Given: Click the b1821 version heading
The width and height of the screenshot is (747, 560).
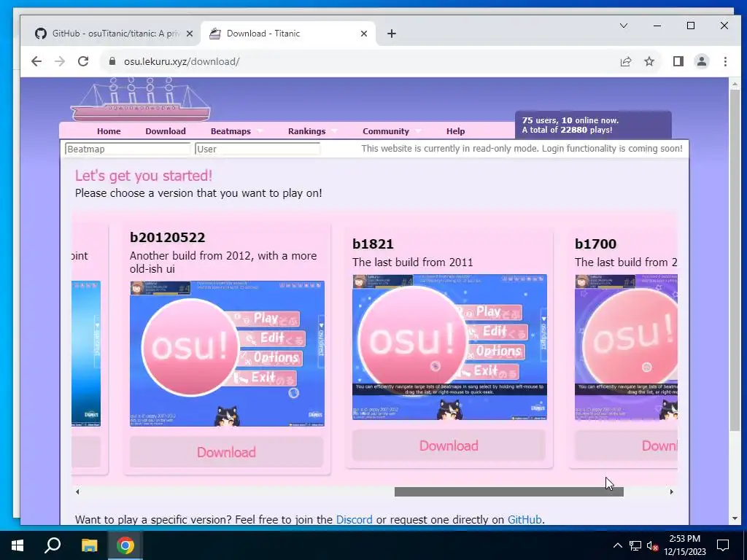Looking at the screenshot, I should [373, 244].
